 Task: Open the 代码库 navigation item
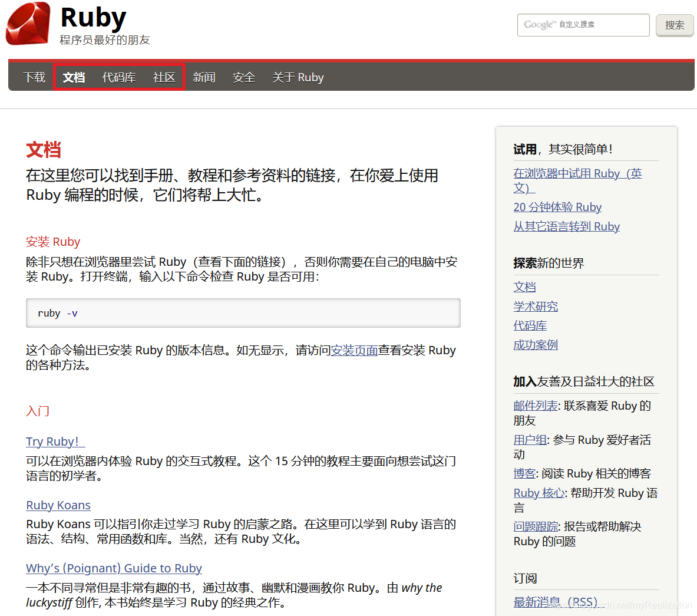pos(119,77)
